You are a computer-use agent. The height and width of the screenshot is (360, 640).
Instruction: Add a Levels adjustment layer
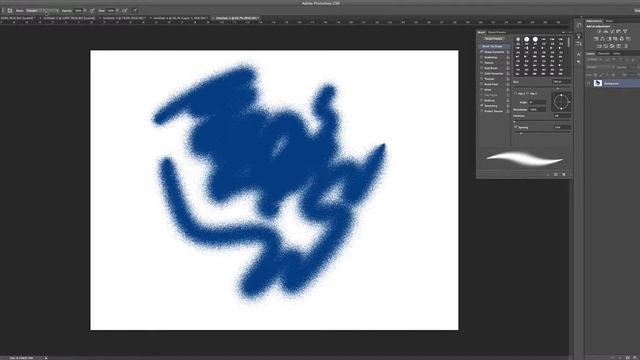coord(605,31)
